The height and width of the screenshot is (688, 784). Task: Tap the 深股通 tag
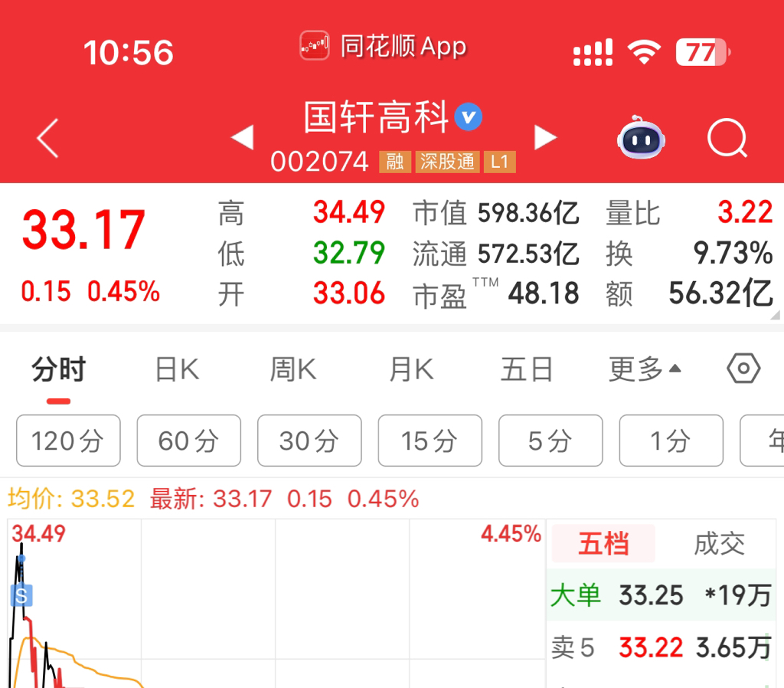point(447,162)
